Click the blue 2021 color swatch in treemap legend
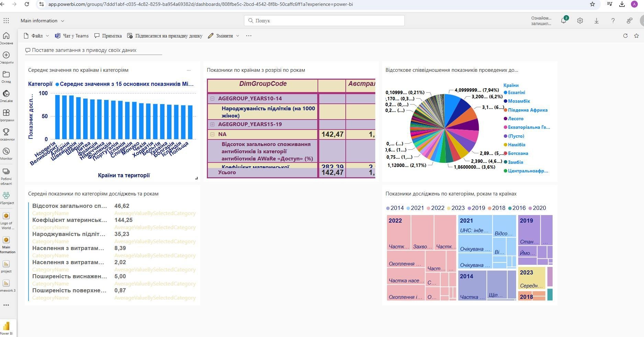644x337 pixels. [408, 208]
